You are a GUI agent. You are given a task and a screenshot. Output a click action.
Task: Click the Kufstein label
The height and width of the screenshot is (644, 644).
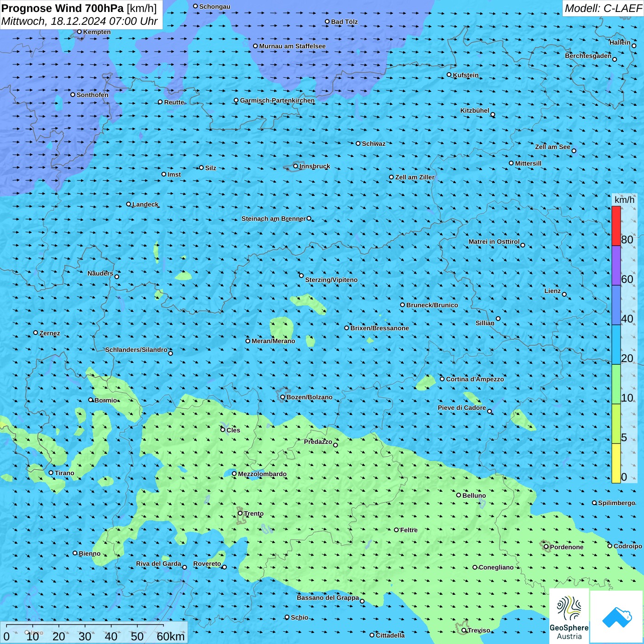(x=466, y=75)
